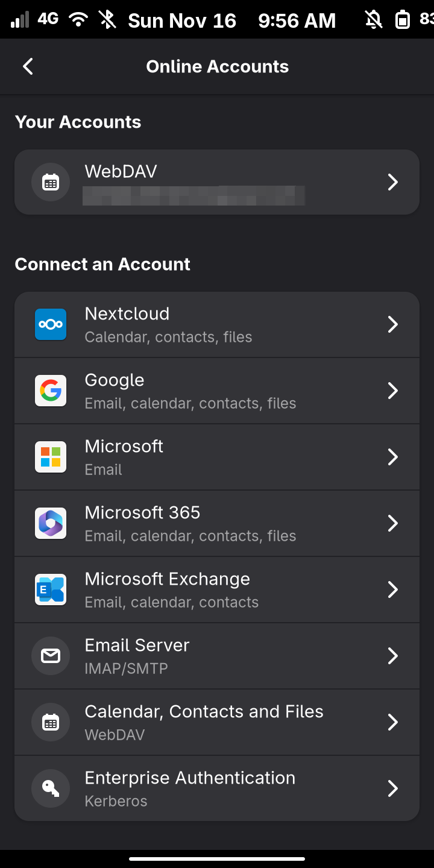Click the Microsoft four-square logo icon
Image resolution: width=434 pixels, height=868 pixels.
click(51, 457)
